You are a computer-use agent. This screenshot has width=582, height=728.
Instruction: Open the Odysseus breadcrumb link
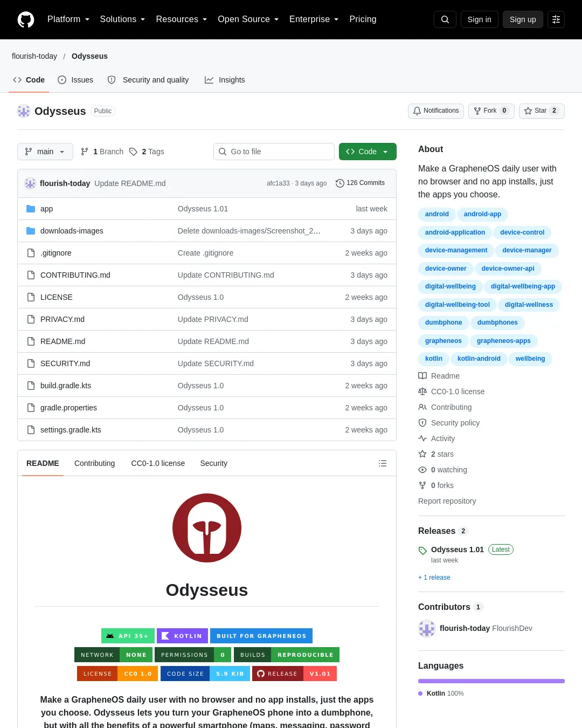(89, 56)
